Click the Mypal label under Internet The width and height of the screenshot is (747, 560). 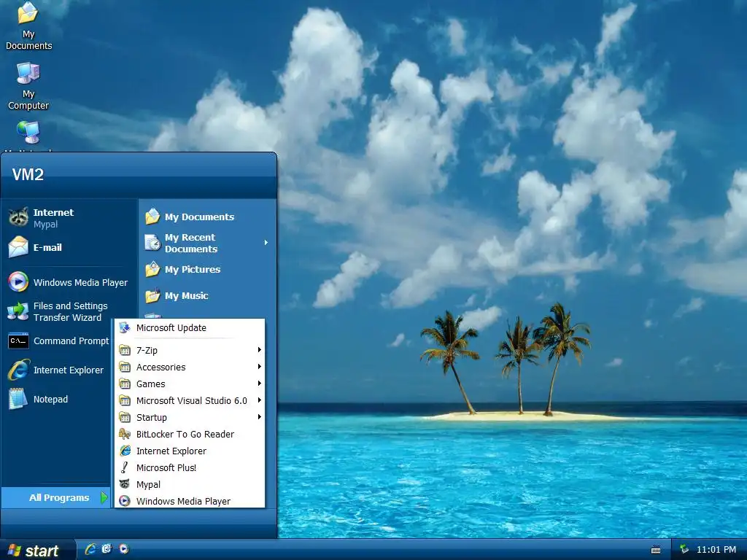pyautogui.click(x=45, y=225)
